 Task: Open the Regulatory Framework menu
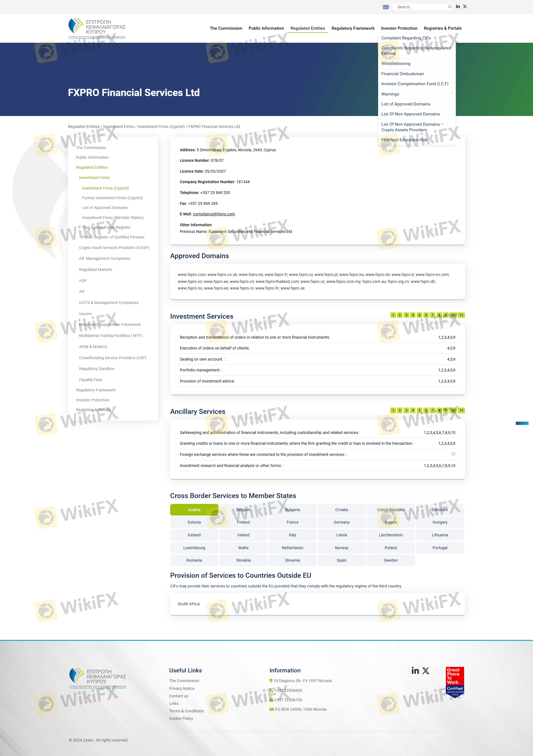point(353,28)
